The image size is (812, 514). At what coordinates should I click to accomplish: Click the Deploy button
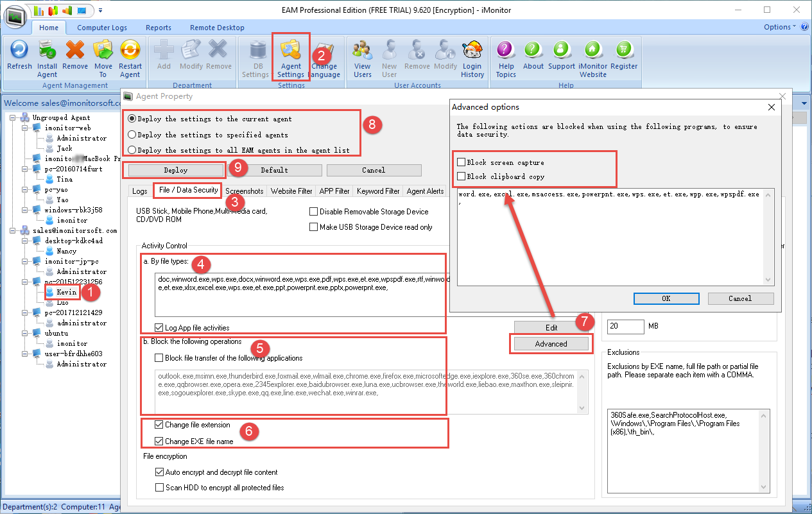[176, 170]
